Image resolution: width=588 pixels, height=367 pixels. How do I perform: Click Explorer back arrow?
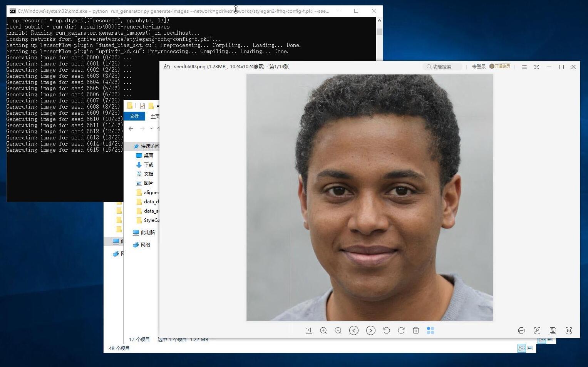(x=131, y=129)
